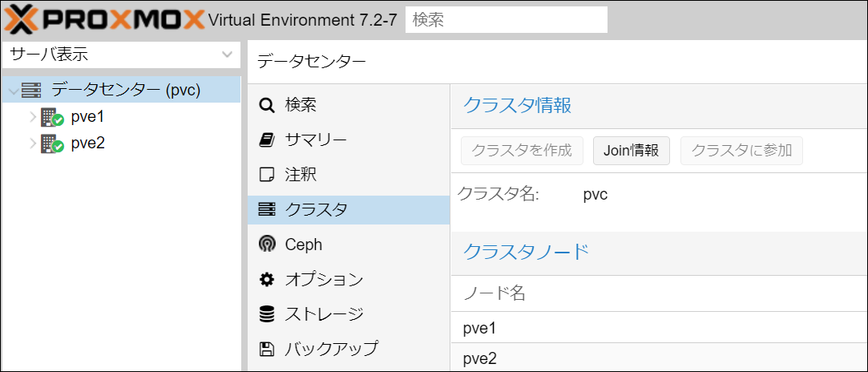Click the 検索 search field at top
The width and height of the screenshot is (868, 372).
(x=506, y=20)
